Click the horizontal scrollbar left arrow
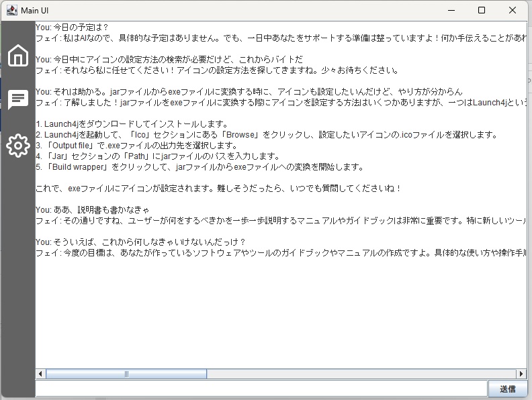532x400 pixels. [40, 374]
